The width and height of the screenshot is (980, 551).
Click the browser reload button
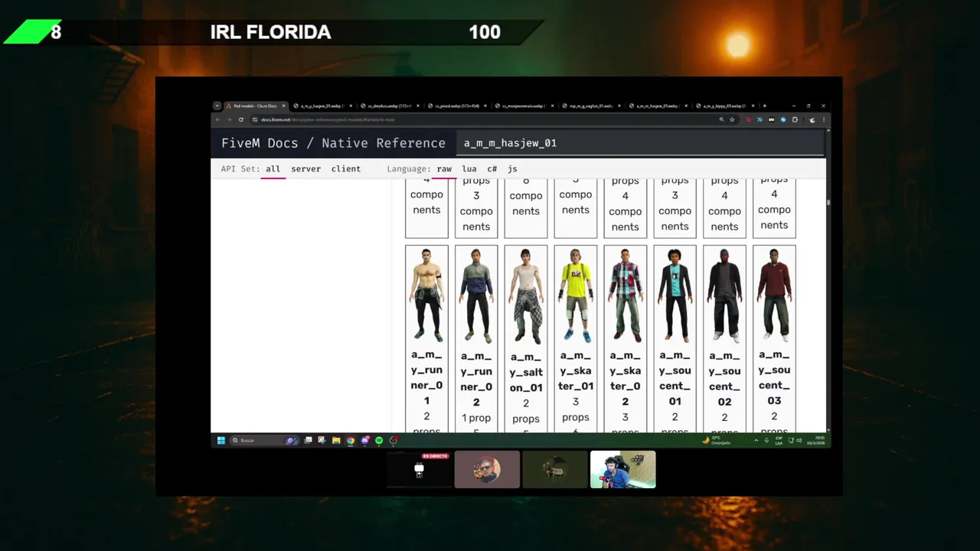pos(241,119)
